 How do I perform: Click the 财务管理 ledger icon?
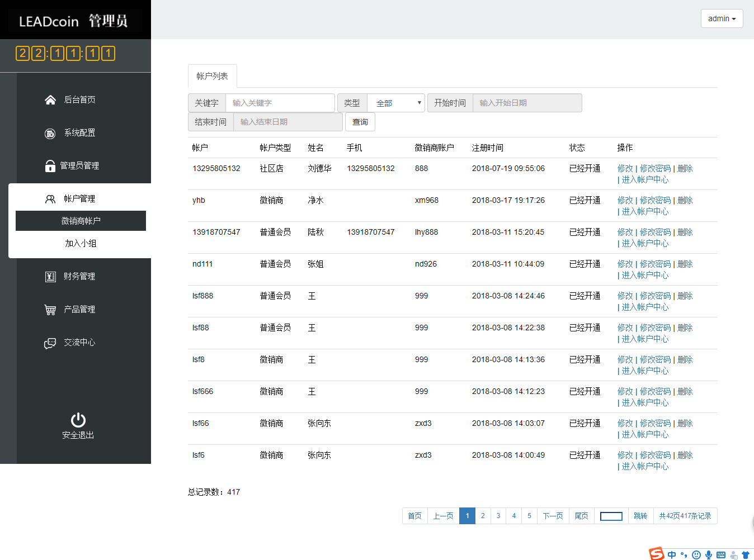point(50,277)
